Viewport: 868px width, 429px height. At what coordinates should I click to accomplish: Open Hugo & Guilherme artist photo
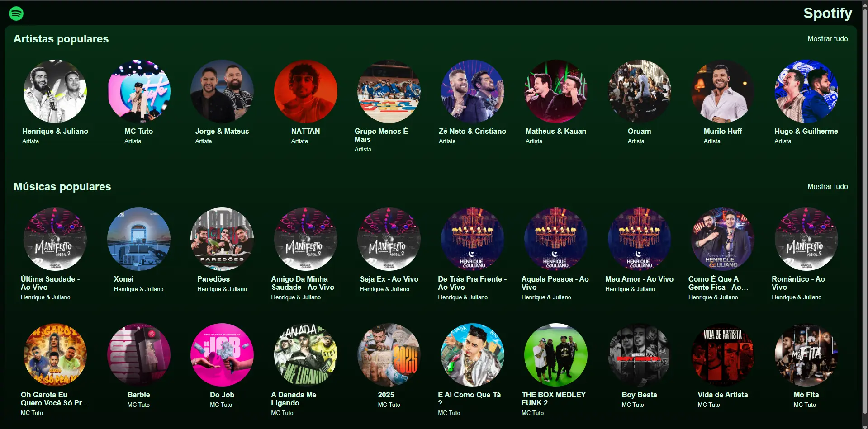806,91
